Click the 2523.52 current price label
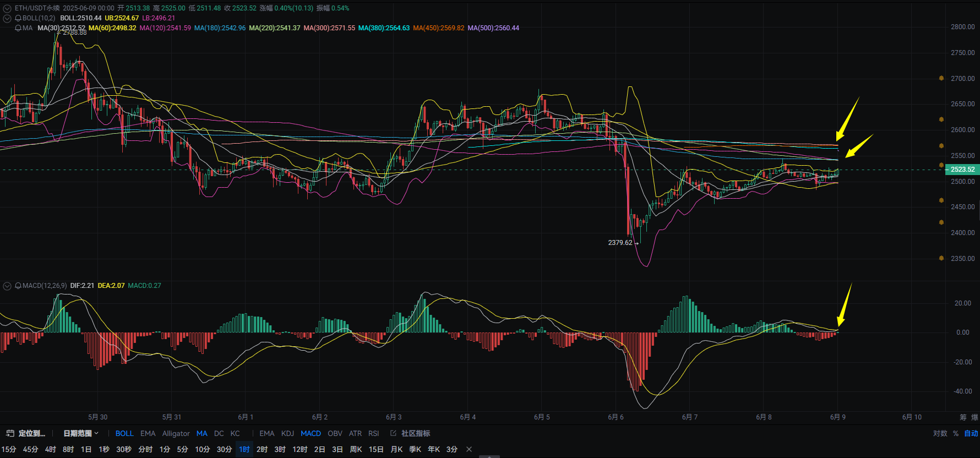 click(x=962, y=170)
